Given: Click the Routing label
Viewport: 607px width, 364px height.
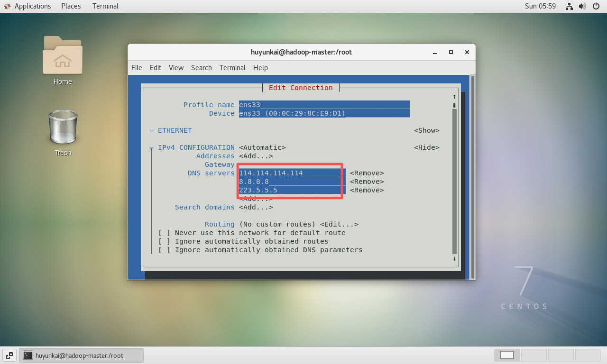Looking at the screenshot, I should 220,224.
